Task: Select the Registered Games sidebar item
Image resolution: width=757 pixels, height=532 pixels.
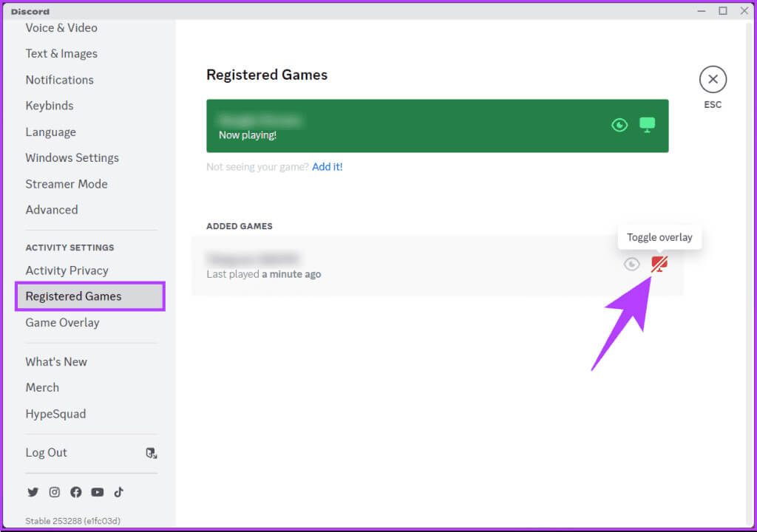Action: click(74, 296)
